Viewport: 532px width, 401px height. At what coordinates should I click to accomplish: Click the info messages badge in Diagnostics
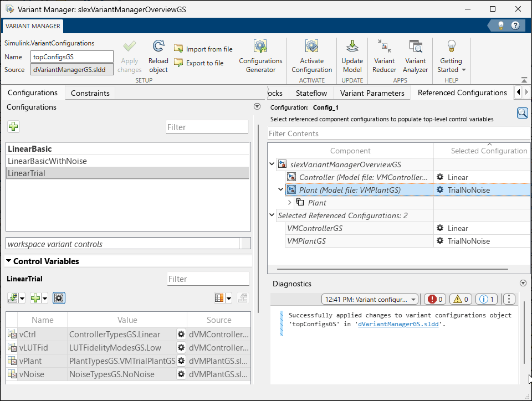pos(487,299)
